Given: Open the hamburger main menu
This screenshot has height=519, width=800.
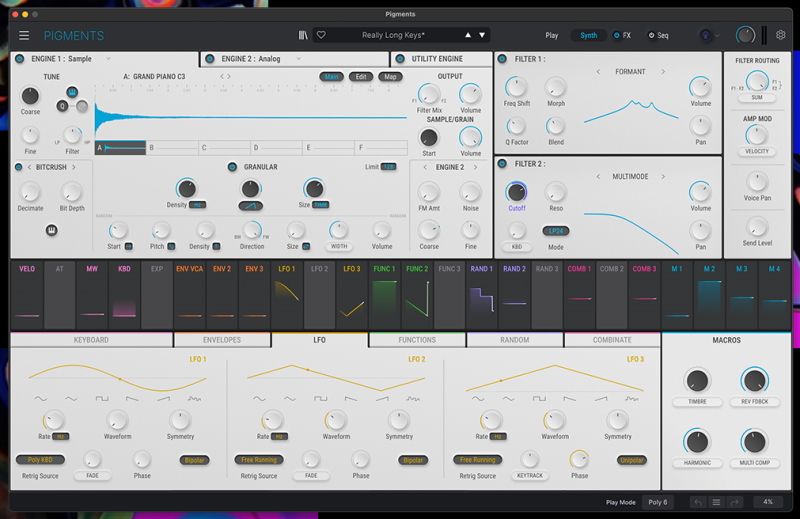Looking at the screenshot, I should (x=24, y=35).
